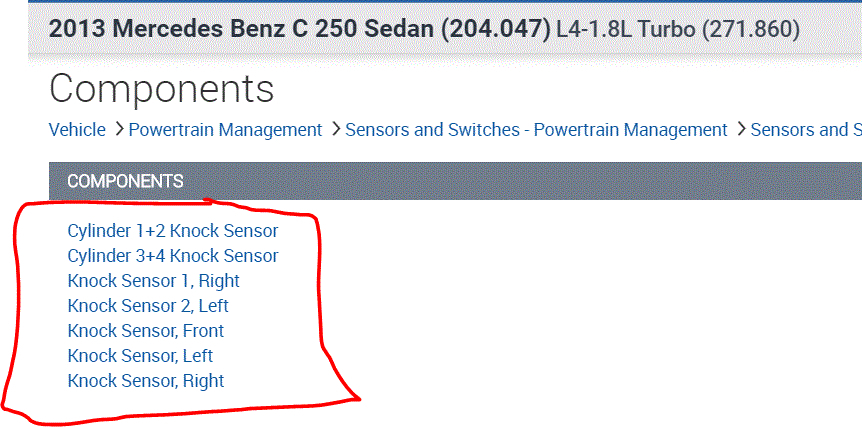This screenshot has width=862, height=429.
Task: Click the truncated last breadcrumb at right edge
Action: (x=805, y=130)
